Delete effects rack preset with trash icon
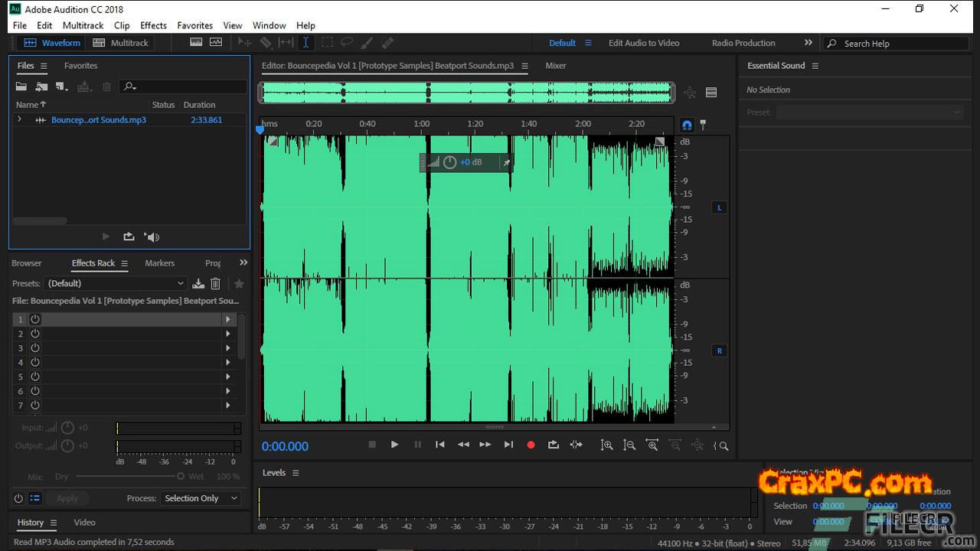This screenshot has height=551, width=980. (216, 283)
